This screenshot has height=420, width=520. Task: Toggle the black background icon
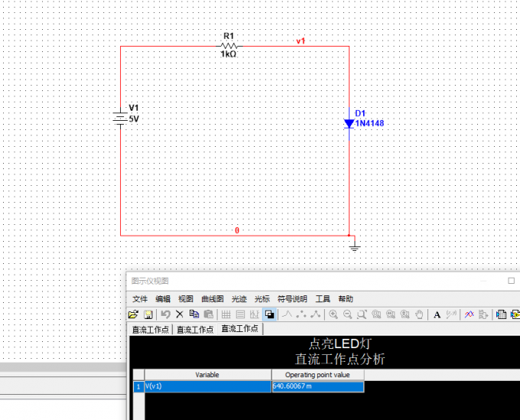click(x=270, y=314)
